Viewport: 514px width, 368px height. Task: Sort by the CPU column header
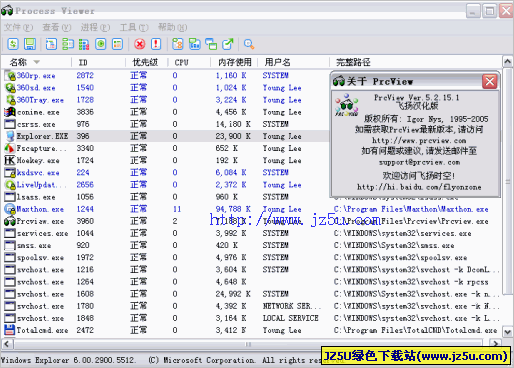point(189,62)
